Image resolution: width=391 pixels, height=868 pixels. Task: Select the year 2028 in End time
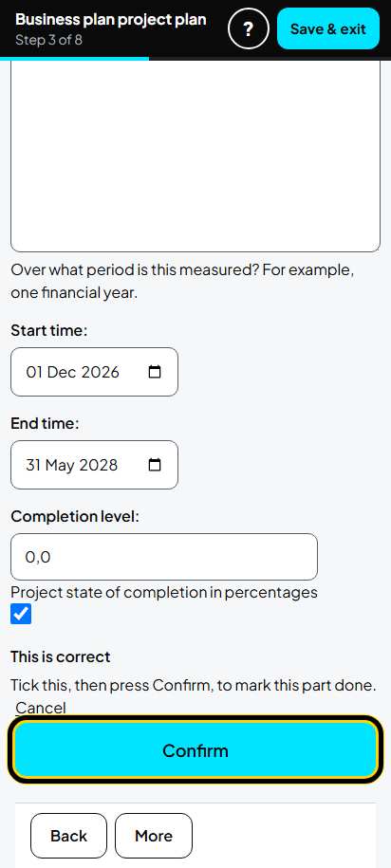(x=99, y=465)
